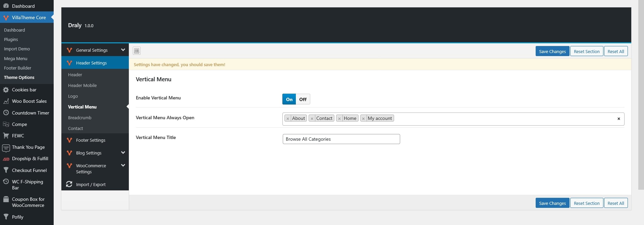Click the Countdown Timer clock icon
The width and height of the screenshot is (644, 225).
pyautogui.click(x=6, y=113)
